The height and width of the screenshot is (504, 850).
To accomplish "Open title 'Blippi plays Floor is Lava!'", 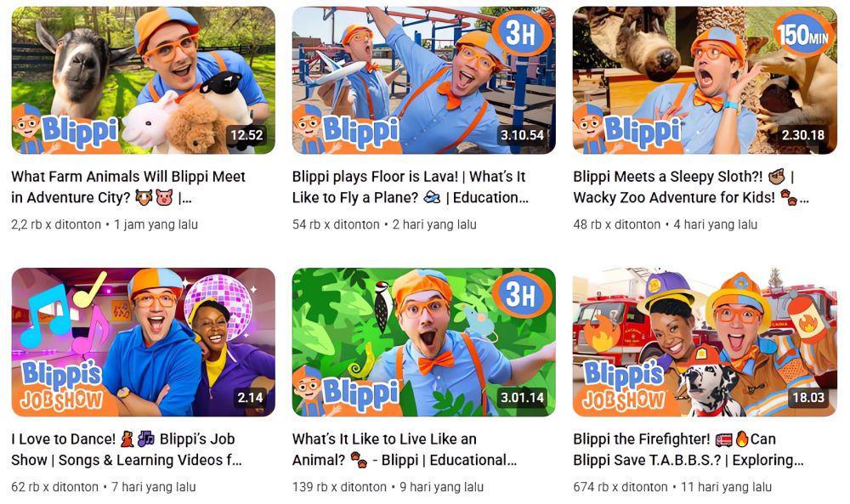I will (411, 187).
